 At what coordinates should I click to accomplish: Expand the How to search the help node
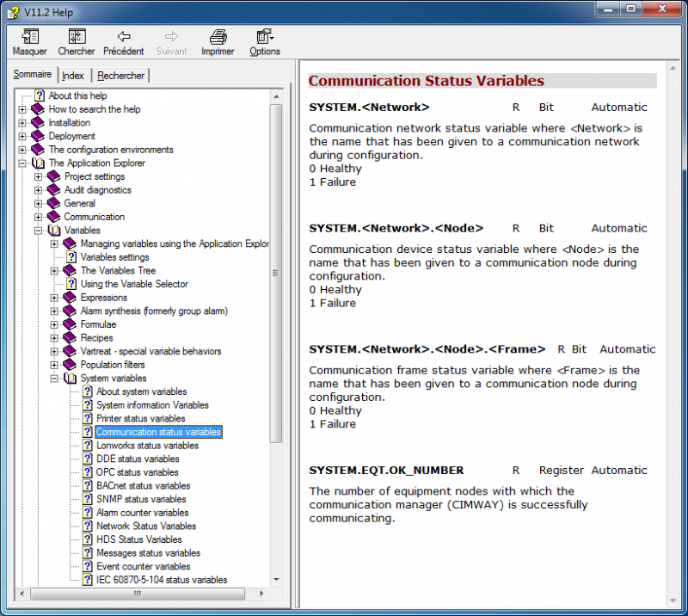22,109
